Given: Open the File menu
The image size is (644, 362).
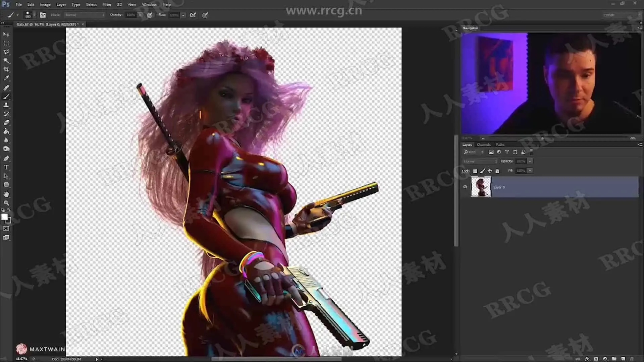Looking at the screenshot, I should (18, 5).
